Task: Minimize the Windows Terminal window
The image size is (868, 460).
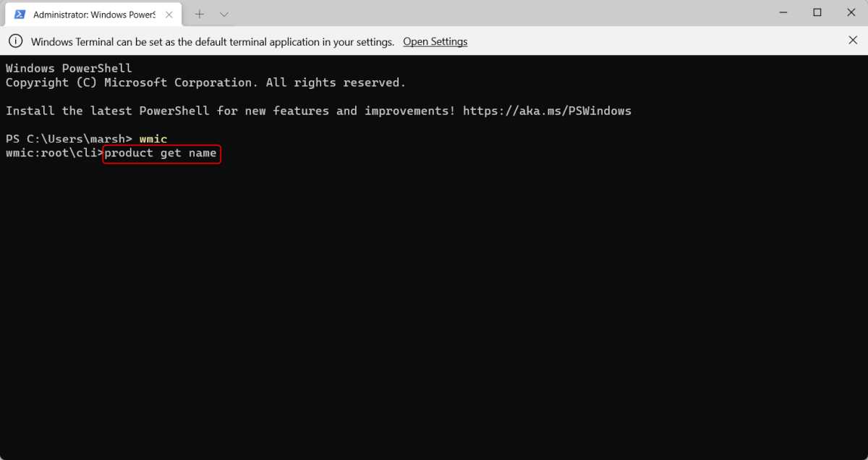Action: pyautogui.click(x=783, y=12)
